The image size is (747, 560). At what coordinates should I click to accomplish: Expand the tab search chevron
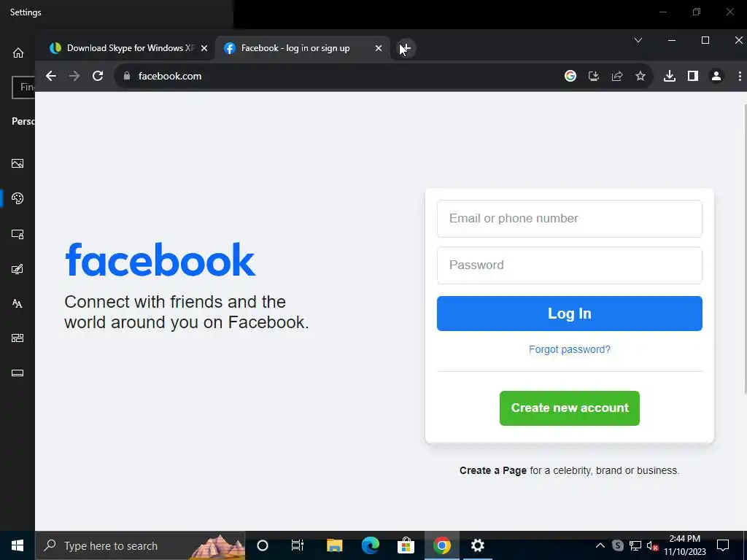point(638,41)
